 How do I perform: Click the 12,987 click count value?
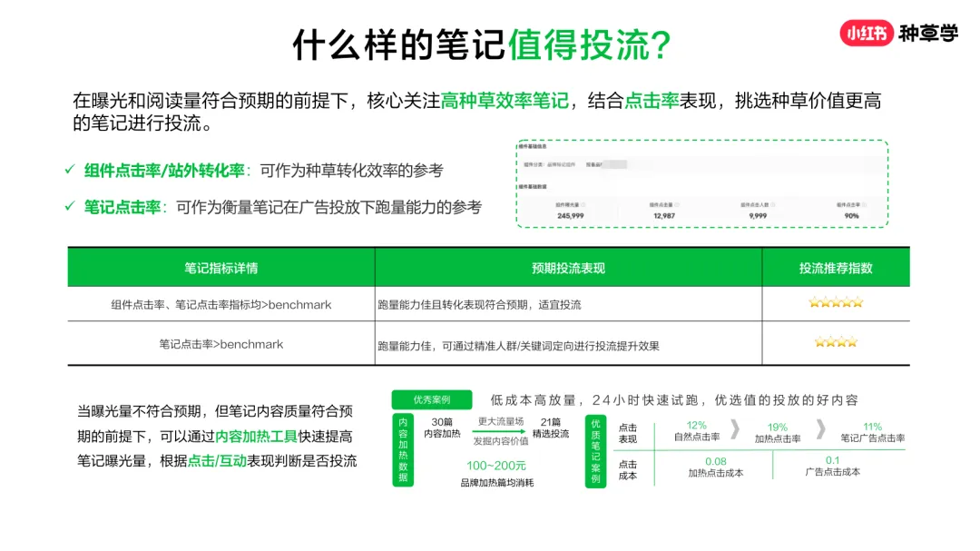pyautogui.click(x=663, y=216)
